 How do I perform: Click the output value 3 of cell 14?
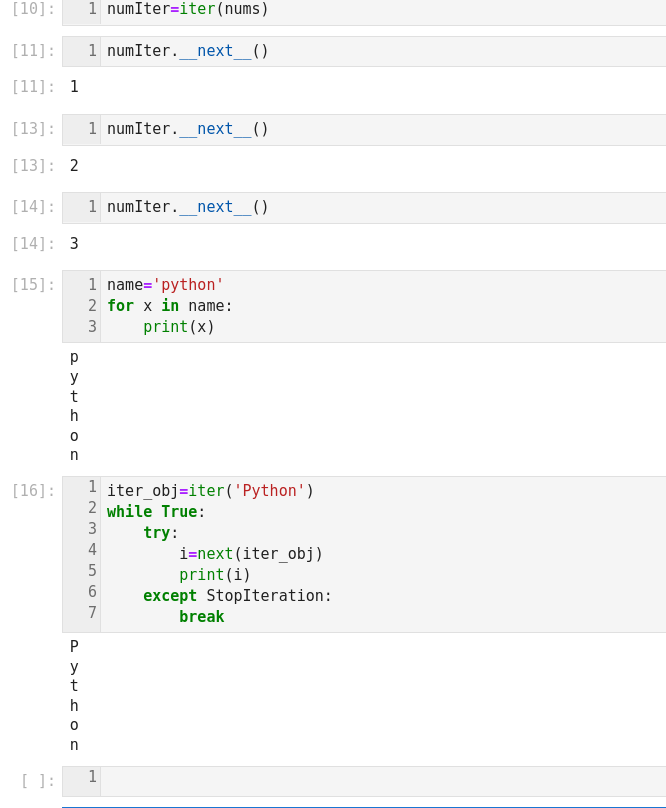pos(74,244)
